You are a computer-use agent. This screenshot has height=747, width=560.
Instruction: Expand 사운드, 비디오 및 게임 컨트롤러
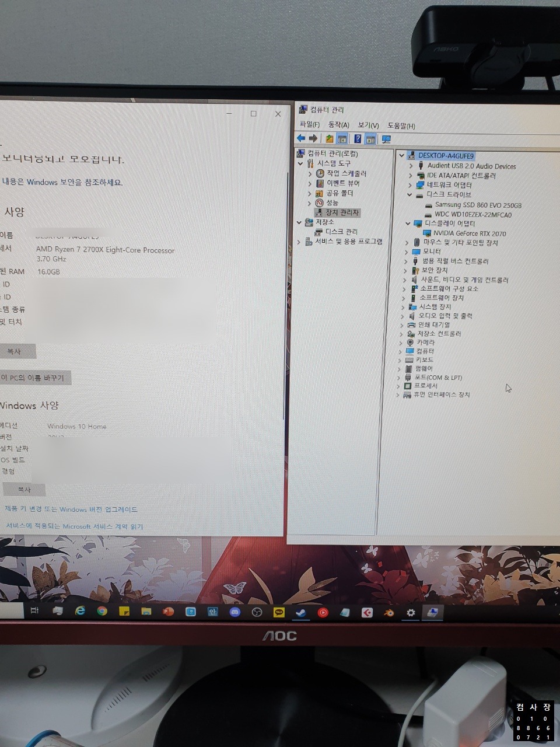(405, 280)
